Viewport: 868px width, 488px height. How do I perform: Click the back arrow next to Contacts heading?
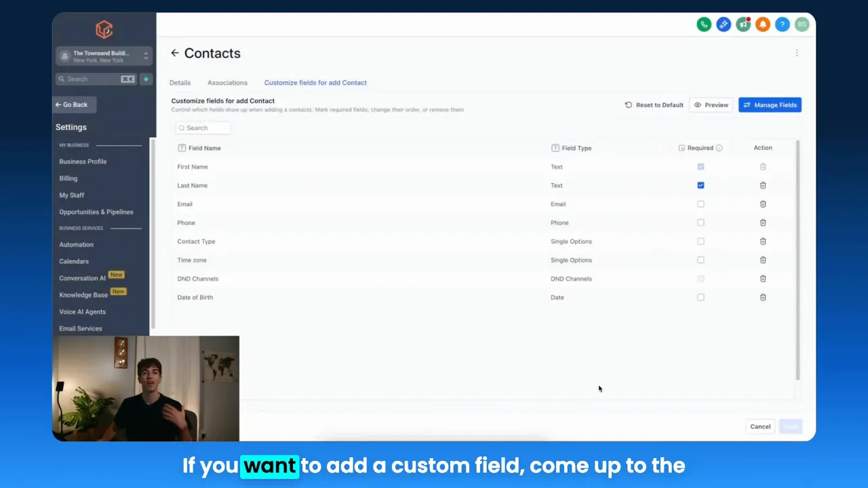point(175,53)
